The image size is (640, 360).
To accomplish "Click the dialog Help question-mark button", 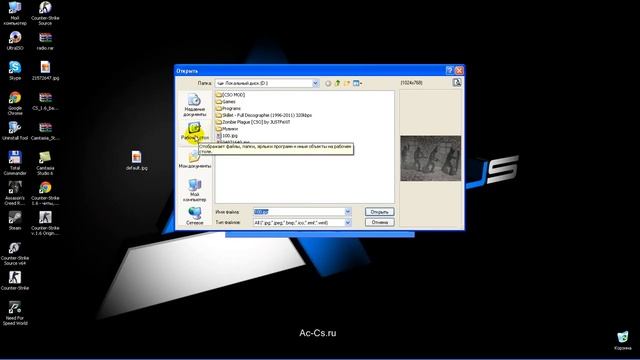I will [449, 71].
